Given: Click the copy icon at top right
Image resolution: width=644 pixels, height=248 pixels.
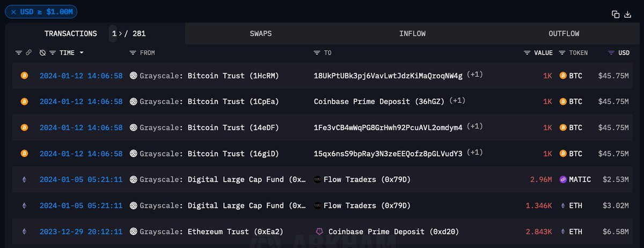Looking at the screenshot, I should [x=616, y=14].
